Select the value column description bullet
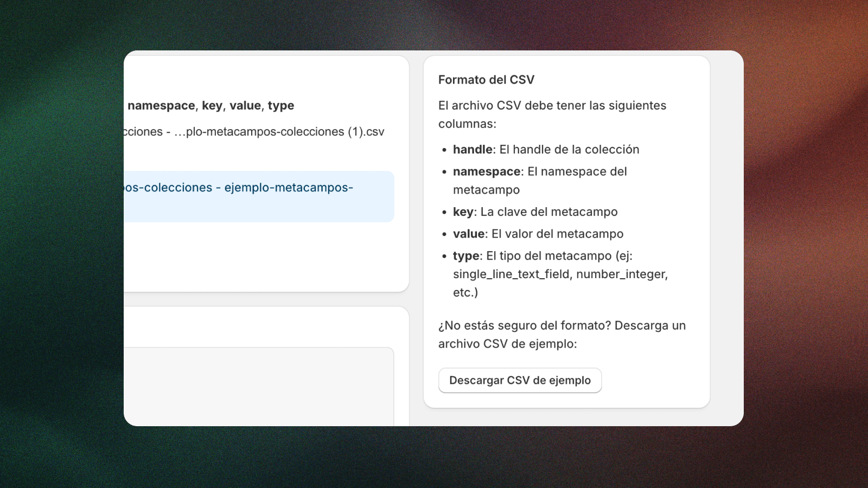Screen dimensions: 868x488 point(538,234)
